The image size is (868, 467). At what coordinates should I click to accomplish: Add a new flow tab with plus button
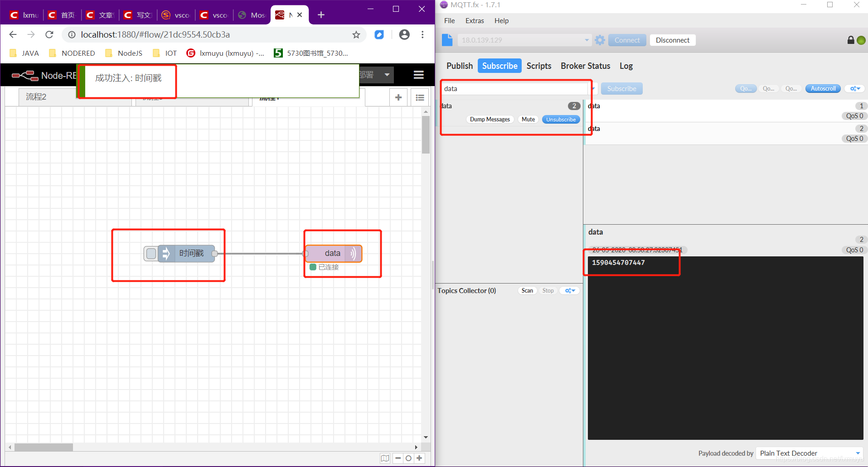click(x=398, y=97)
